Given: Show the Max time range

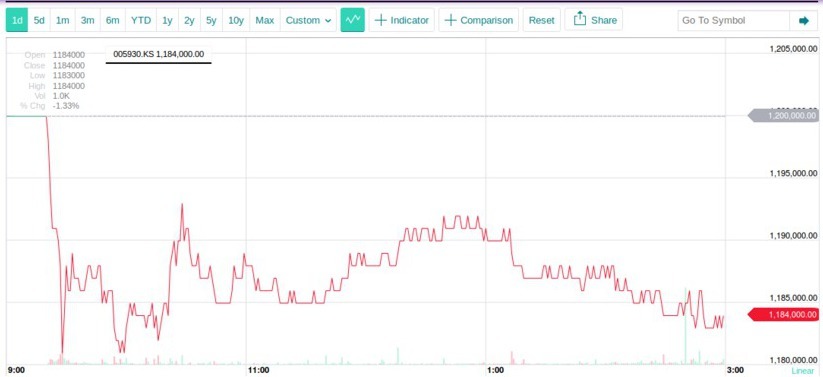Looking at the screenshot, I should (x=265, y=20).
